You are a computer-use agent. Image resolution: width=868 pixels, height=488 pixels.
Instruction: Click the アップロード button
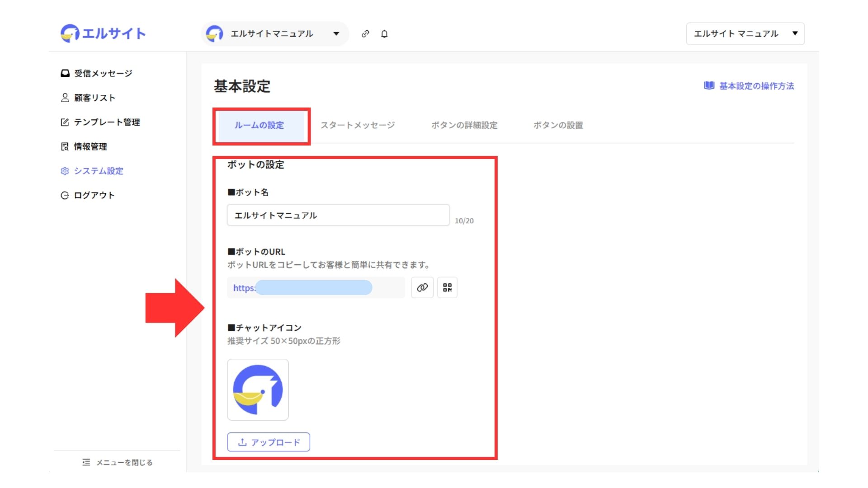coord(269,442)
